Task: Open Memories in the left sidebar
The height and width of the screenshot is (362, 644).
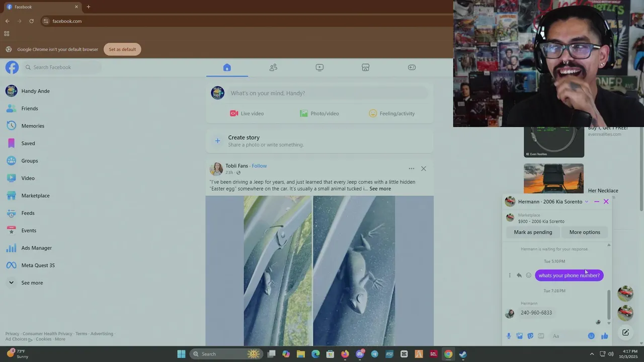Action: [x=33, y=126]
